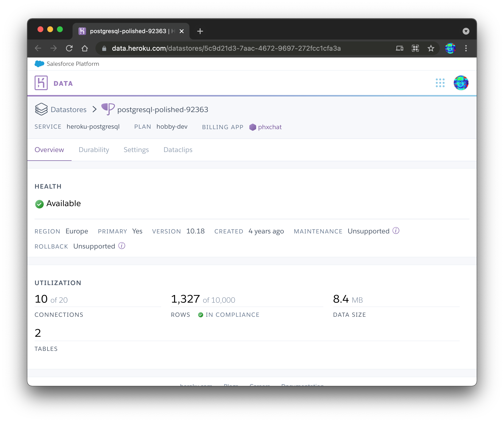The height and width of the screenshot is (422, 504).
Task: Click the Salesforce Platform cloud icon
Action: coord(39,64)
